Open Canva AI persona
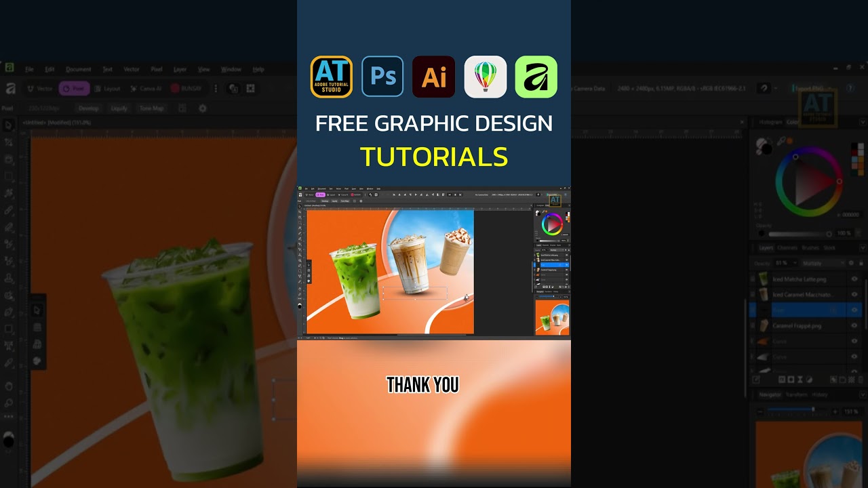The image size is (868, 488). (x=145, y=88)
